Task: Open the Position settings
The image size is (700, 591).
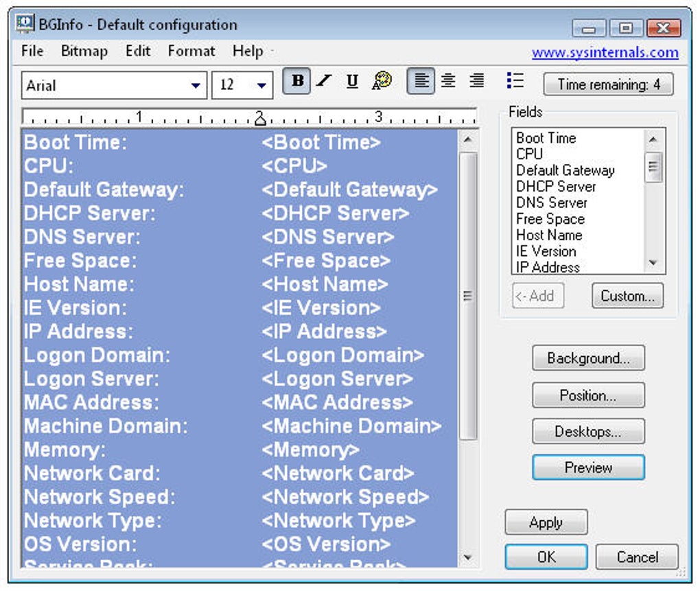Action: 588,395
